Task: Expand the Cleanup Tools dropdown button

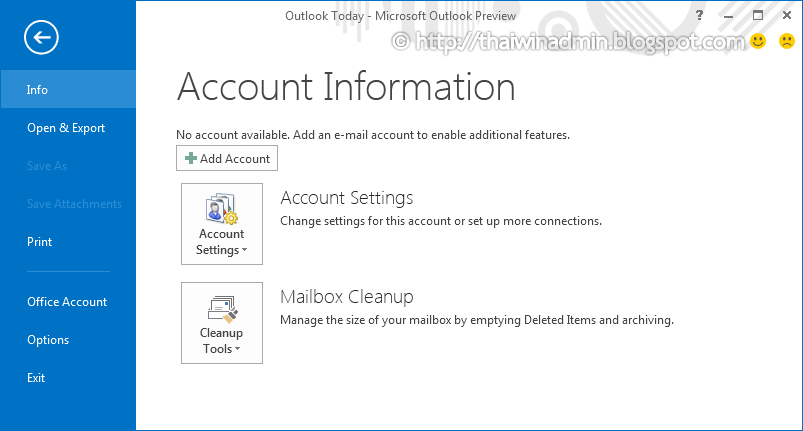Action: pyautogui.click(x=222, y=323)
